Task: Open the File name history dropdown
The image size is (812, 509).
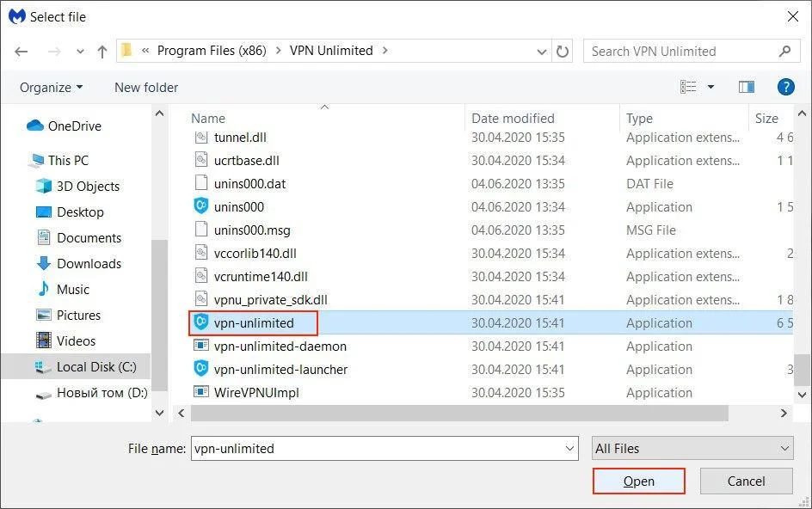Action: (569, 449)
